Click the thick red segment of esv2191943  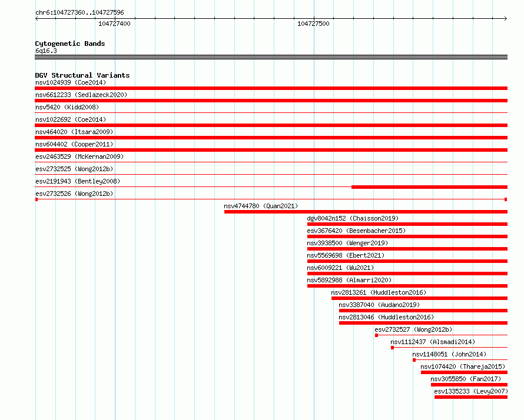[x=429, y=187]
